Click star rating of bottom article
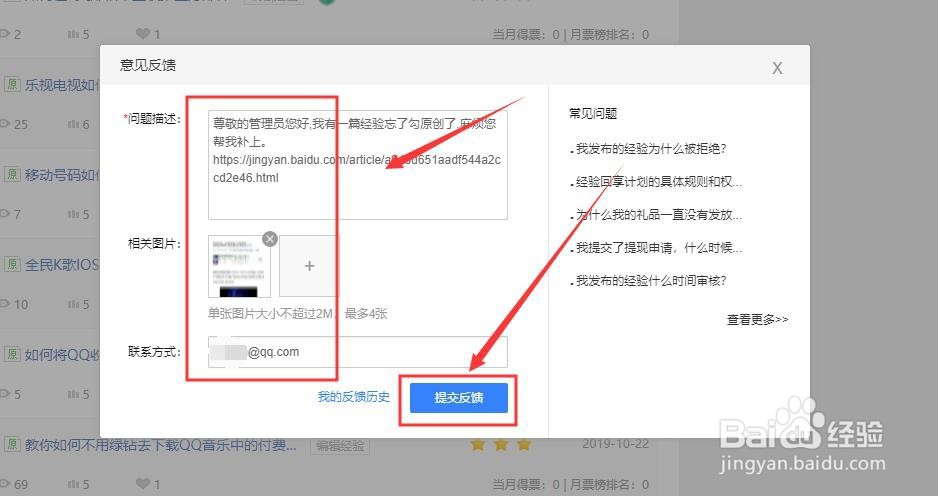Viewport: 938px width, 496px height. pos(501,445)
